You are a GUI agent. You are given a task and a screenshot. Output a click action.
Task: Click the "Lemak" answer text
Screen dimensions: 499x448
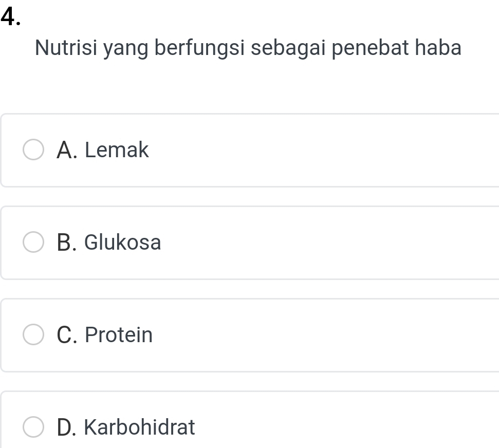117,151
